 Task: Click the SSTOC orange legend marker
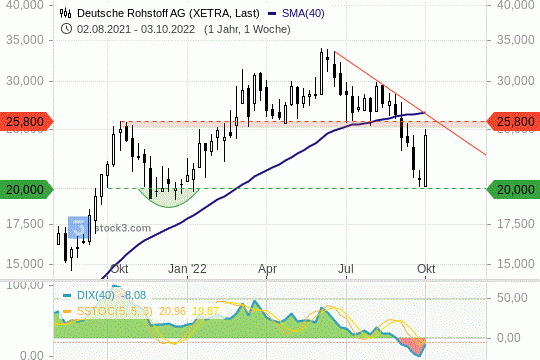point(67,311)
